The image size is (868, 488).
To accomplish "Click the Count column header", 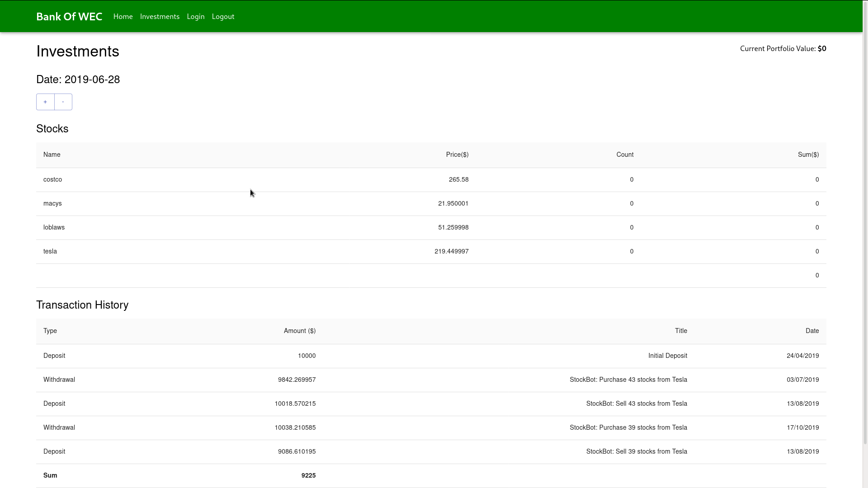I will tap(625, 155).
